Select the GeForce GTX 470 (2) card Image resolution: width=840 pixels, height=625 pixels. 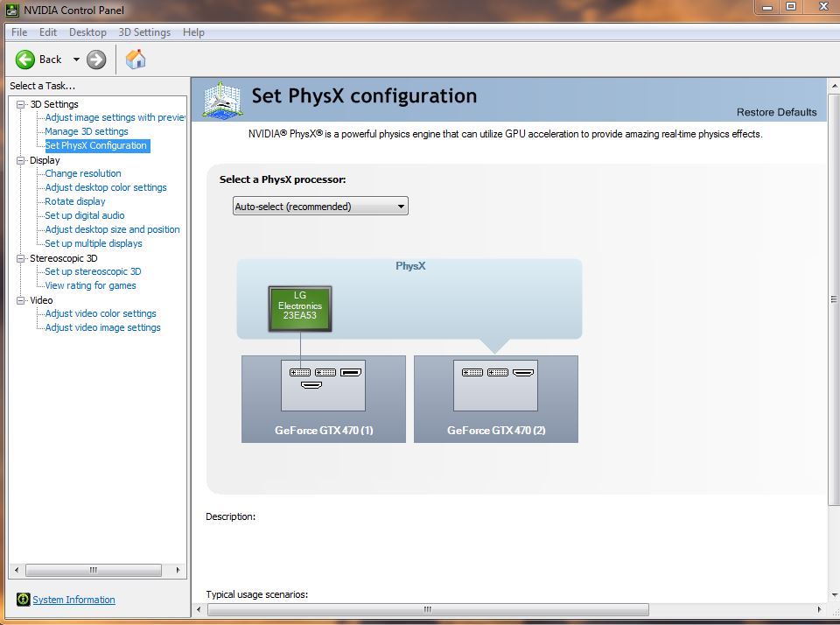[496, 399]
